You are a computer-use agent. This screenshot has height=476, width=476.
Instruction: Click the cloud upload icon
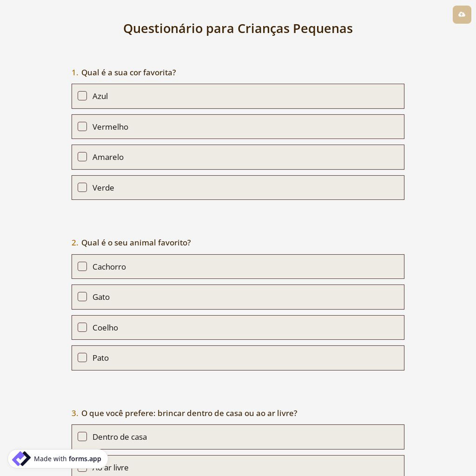click(462, 15)
